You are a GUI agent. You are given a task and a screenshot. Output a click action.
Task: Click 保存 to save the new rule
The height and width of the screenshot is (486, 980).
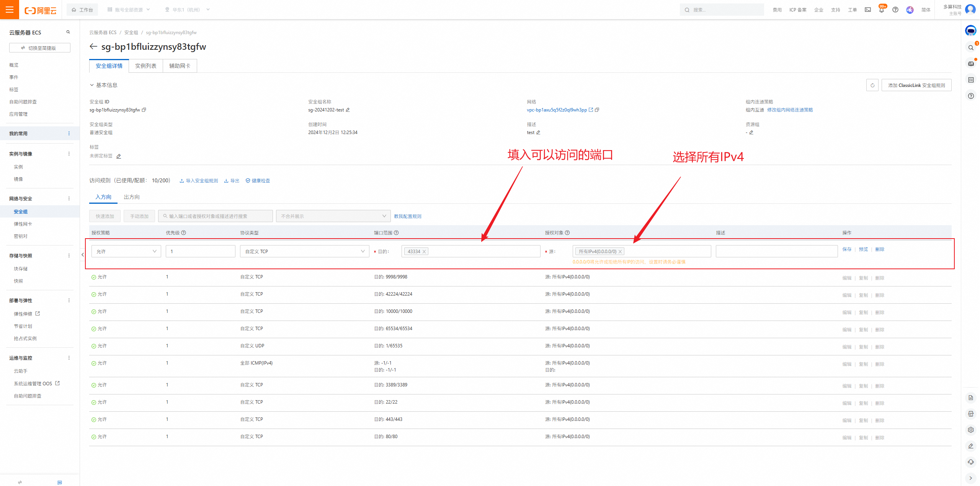847,249
